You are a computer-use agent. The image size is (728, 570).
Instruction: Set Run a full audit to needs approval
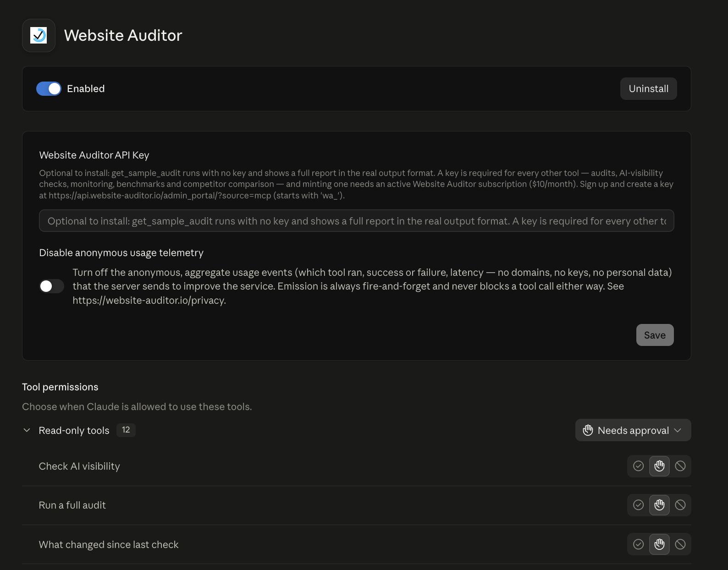[x=659, y=505]
